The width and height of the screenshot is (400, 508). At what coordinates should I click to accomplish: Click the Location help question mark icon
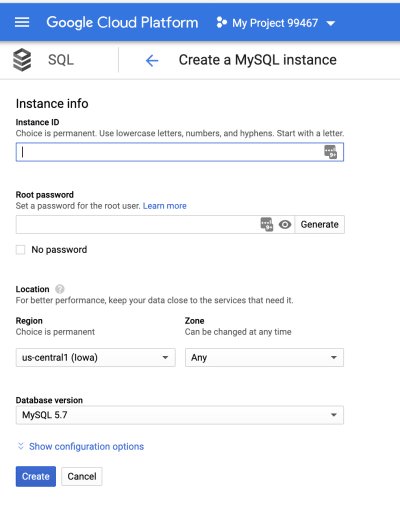60,289
